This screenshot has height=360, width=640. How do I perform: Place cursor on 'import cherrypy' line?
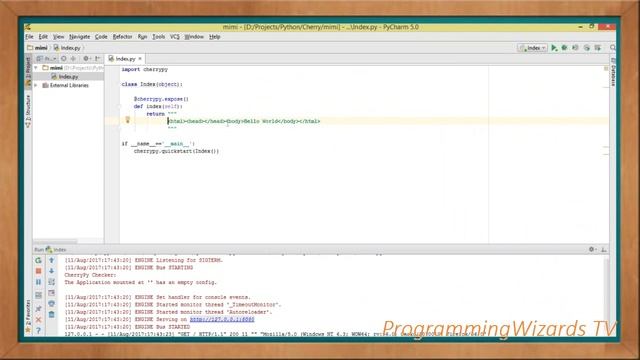click(144, 69)
